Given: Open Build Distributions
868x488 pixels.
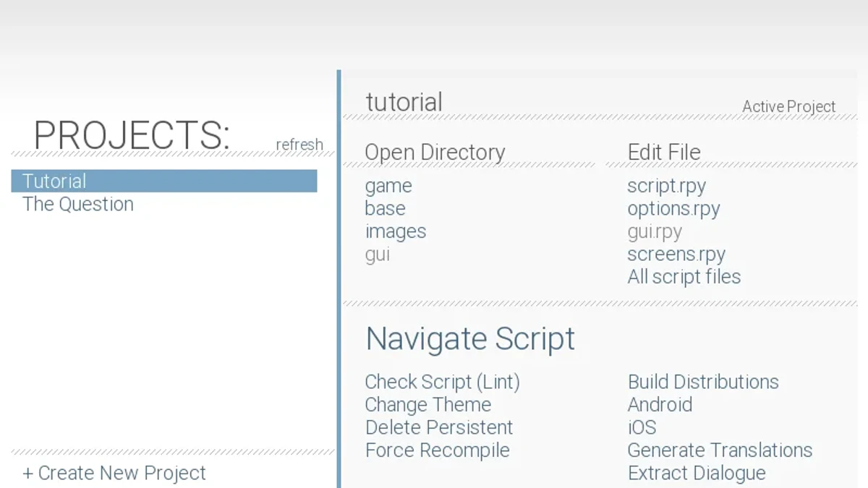Looking at the screenshot, I should click(704, 382).
